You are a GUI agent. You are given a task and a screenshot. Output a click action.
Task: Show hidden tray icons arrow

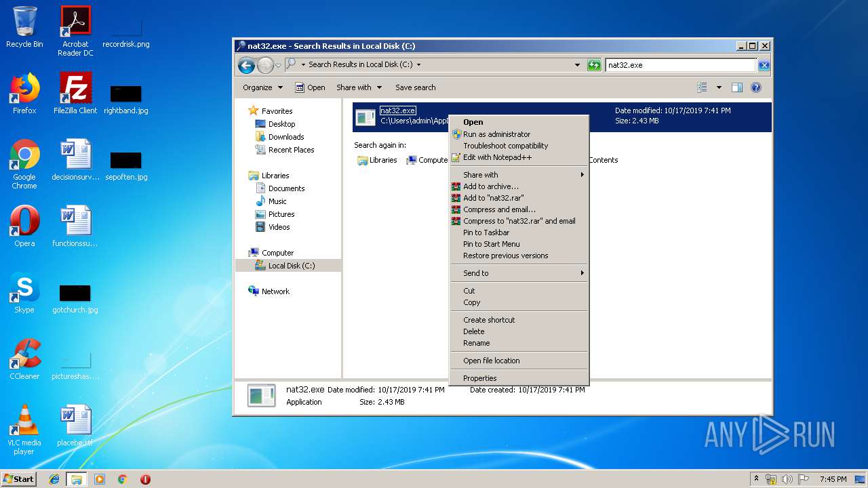(756, 479)
